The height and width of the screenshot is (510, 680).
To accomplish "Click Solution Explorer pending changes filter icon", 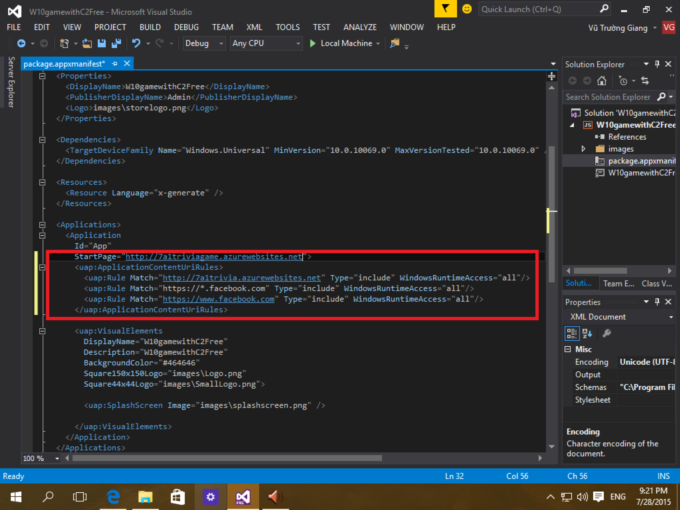I will point(623,81).
